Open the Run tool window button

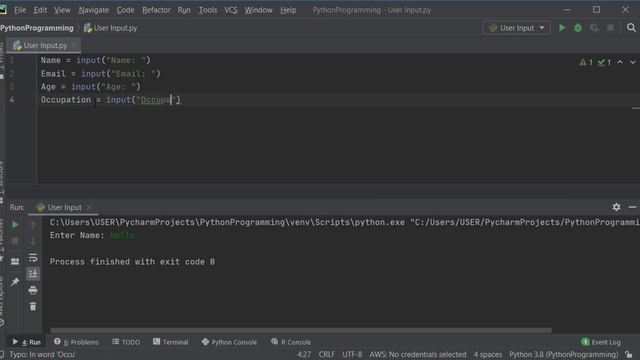pyautogui.click(x=27, y=342)
